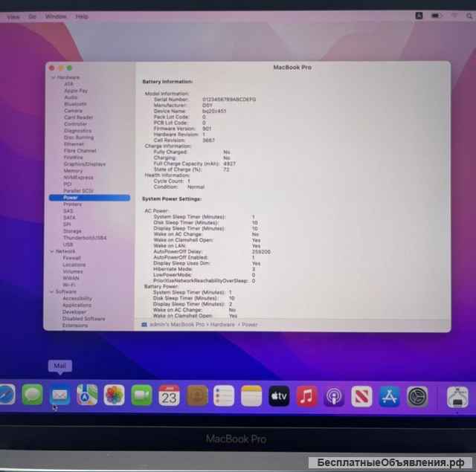Screen dimensions: 476x472
Task: Launch Maps from the Dock
Action: (87, 395)
